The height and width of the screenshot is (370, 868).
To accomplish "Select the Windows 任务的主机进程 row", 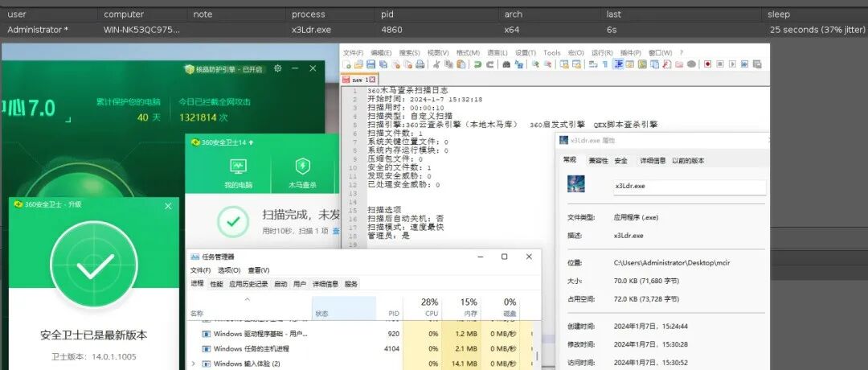I will [360, 349].
